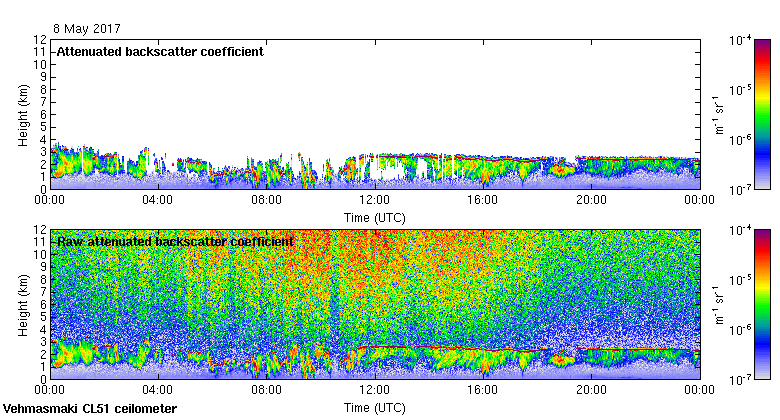Click the lower plot's color scale bar

point(762,305)
